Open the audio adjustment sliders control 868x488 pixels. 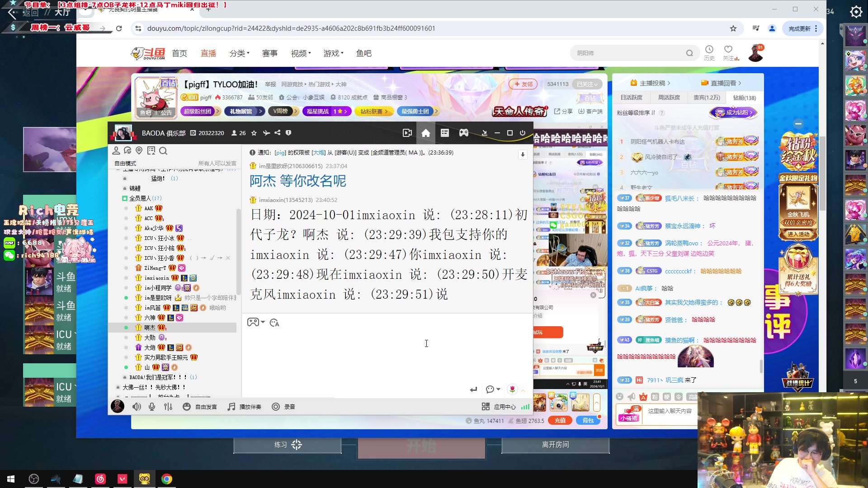(168, 407)
